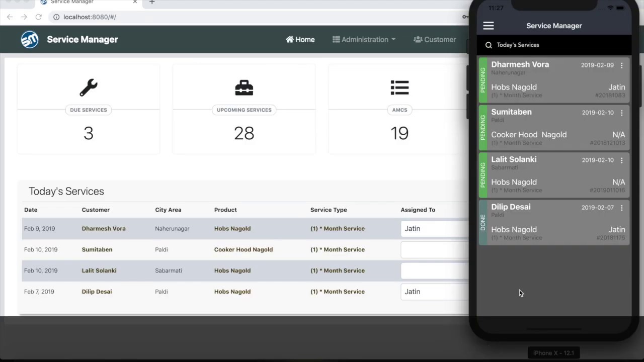
Task: Go forward using the browser forward arrow
Action: (x=24, y=17)
